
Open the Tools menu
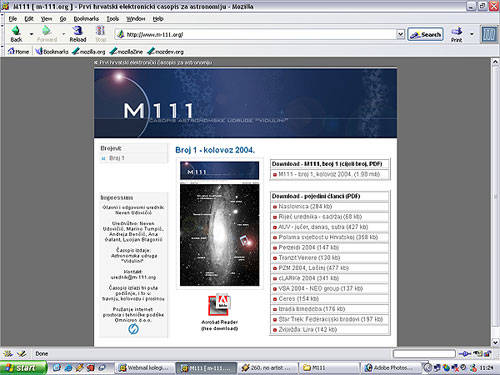tap(113, 19)
